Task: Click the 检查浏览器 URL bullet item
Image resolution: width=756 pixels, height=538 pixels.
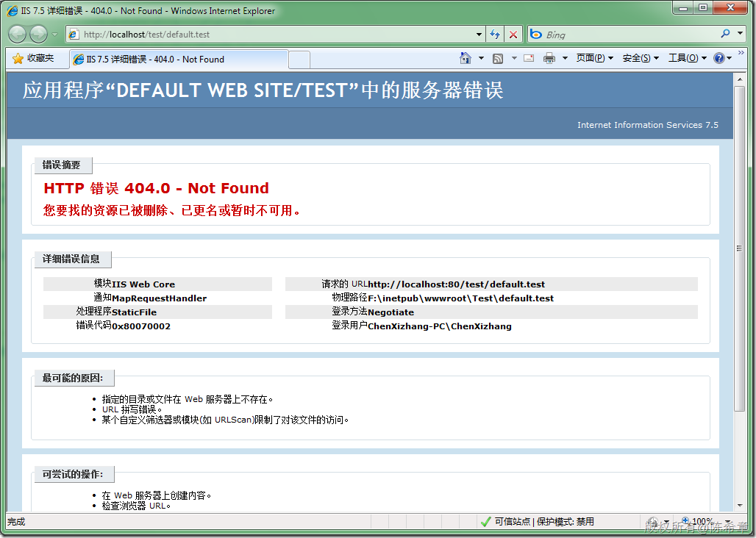Action: (x=136, y=506)
